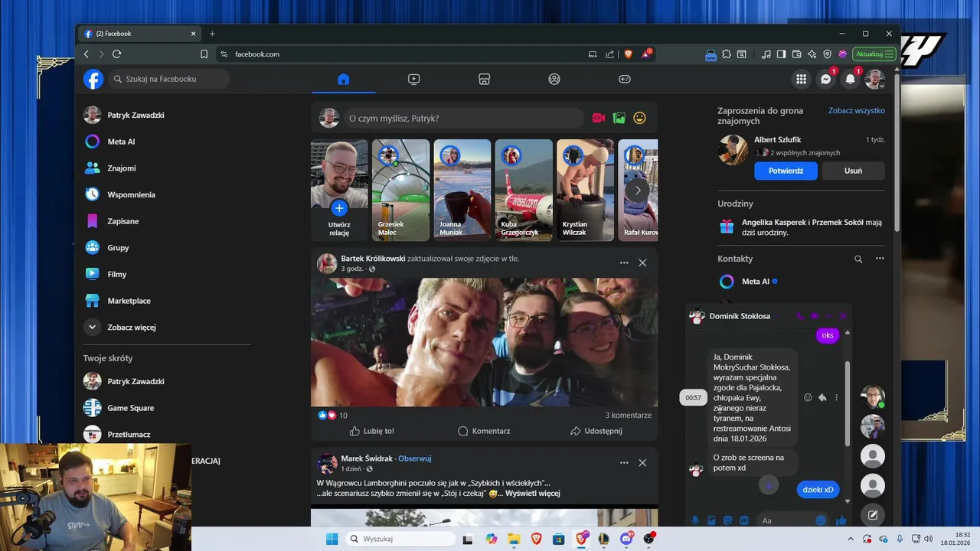Jump to latest message with down arrow
Viewport: 980px width, 551px height.
coord(769,484)
